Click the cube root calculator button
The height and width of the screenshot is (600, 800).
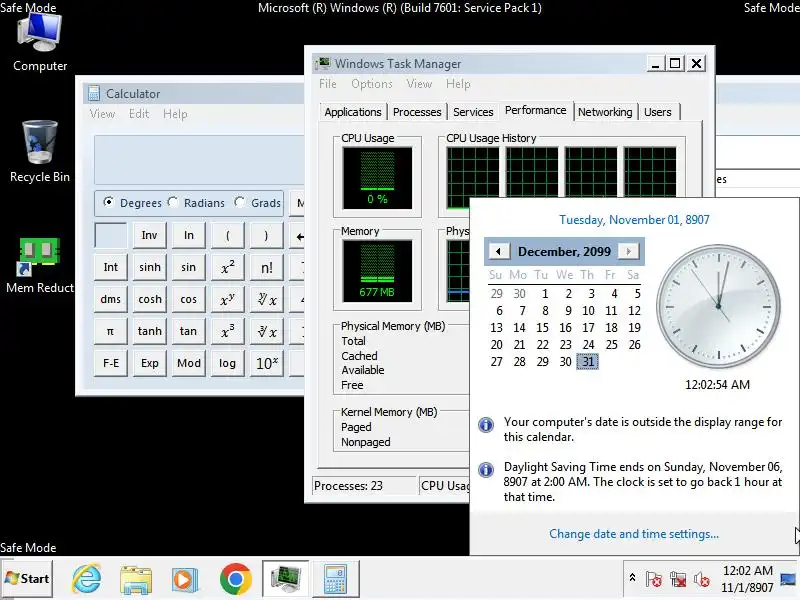[267, 331]
